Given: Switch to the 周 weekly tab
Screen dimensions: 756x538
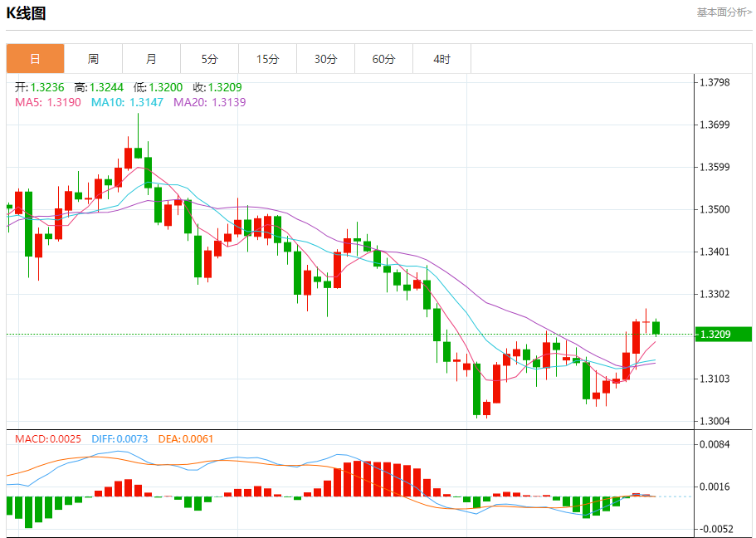Looking at the screenshot, I should pyautogui.click(x=93, y=59).
